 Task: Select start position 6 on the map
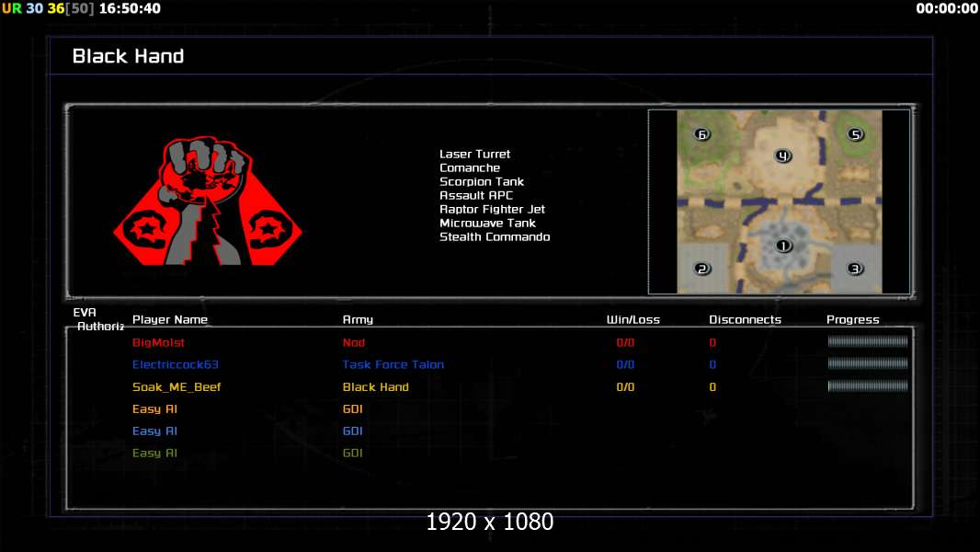click(701, 134)
